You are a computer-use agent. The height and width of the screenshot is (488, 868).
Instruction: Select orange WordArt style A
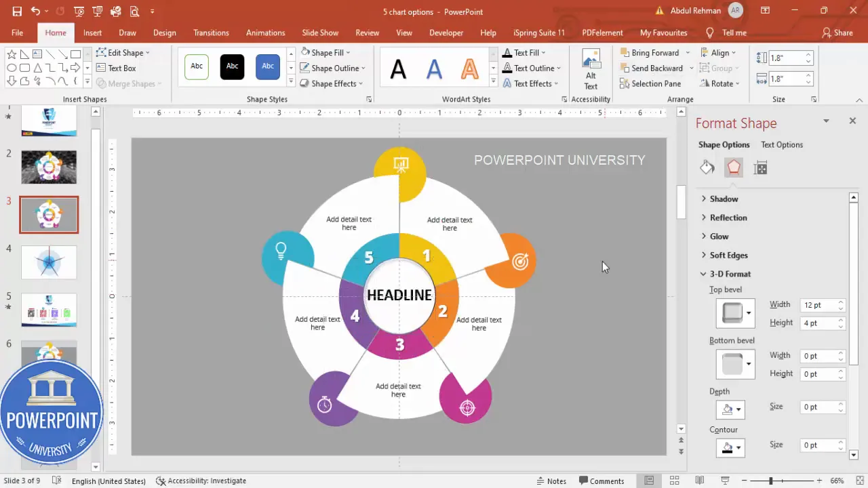[x=469, y=68]
